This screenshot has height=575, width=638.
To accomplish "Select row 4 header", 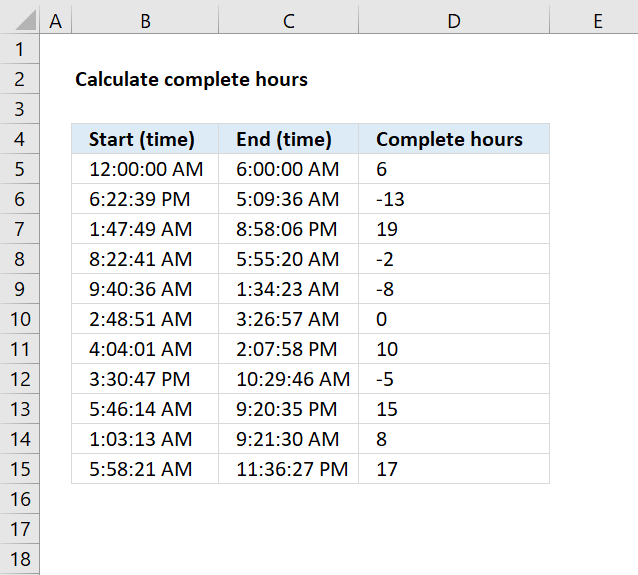I will coord(20,139).
